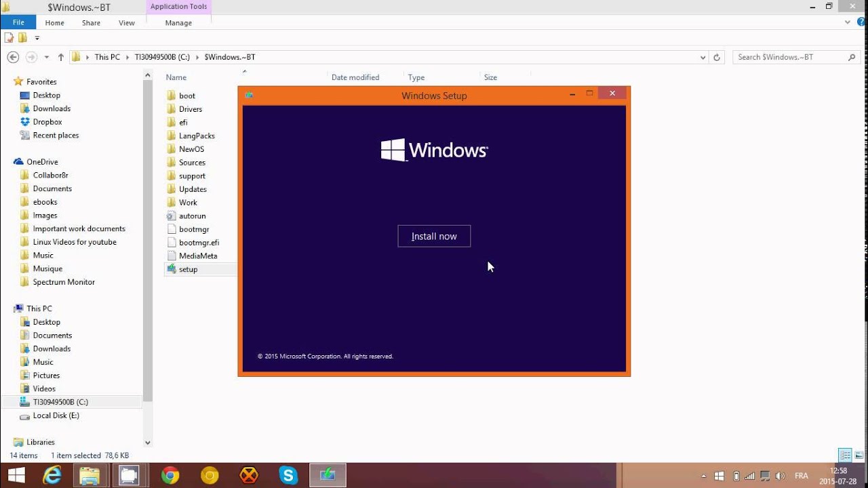Refresh the current folder view
Viewport: 868px width, 488px height.
(717, 58)
